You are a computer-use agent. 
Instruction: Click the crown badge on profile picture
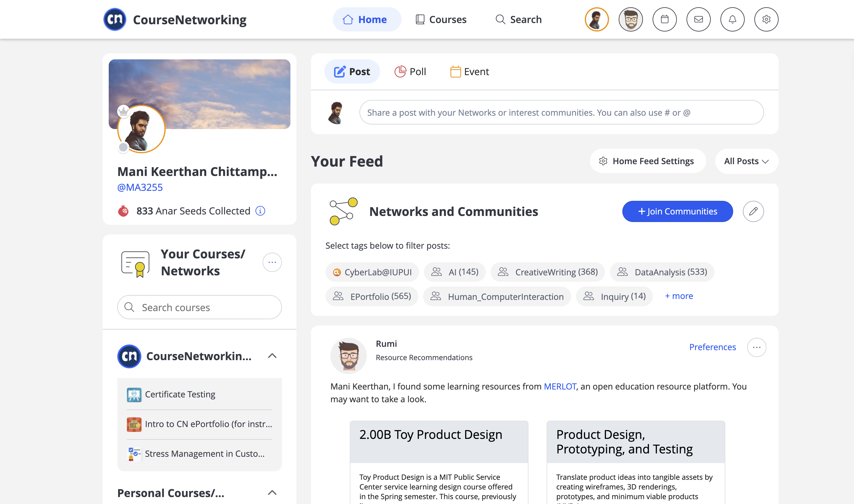pos(124,111)
